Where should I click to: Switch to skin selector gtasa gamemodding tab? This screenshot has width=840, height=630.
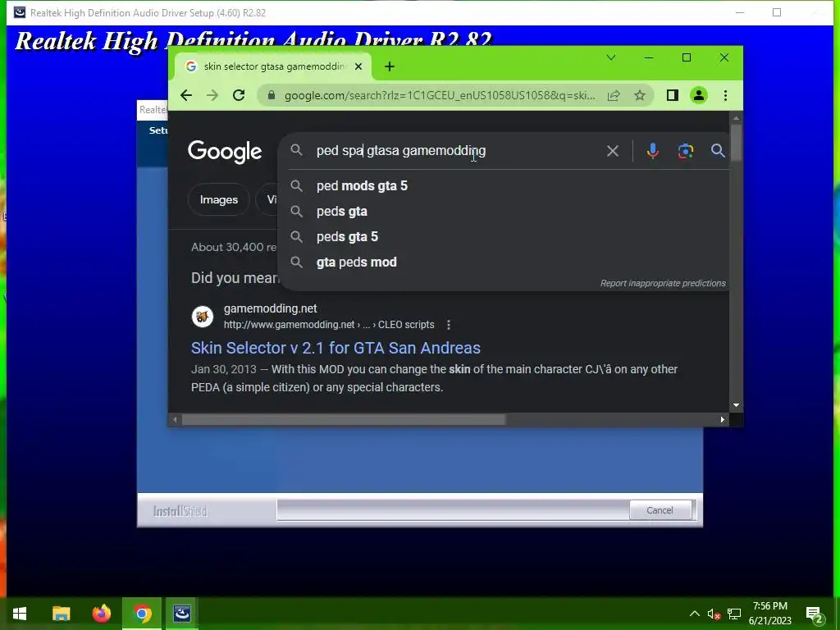point(273,66)
